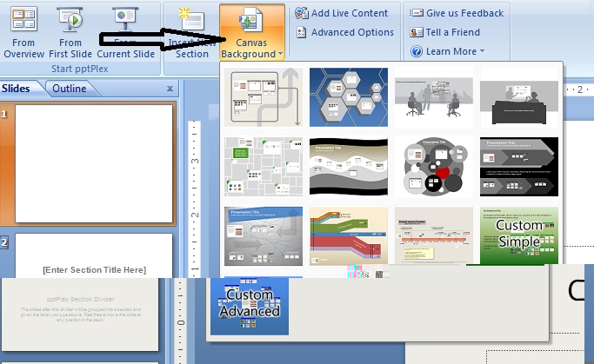Choose the gray tiles green accent background
The height and width of the screenshot is (364, 594).
point(264,167)
